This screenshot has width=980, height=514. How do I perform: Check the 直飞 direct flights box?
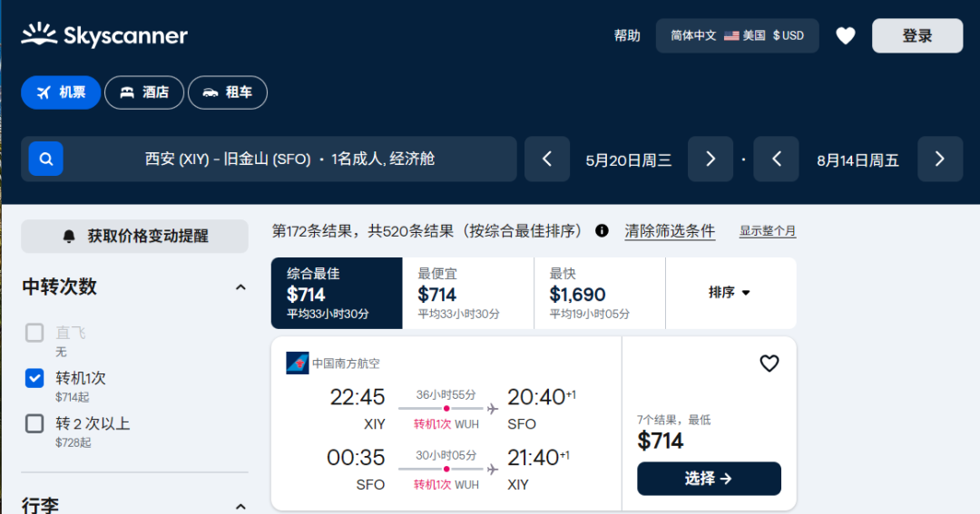coord(34,333)
